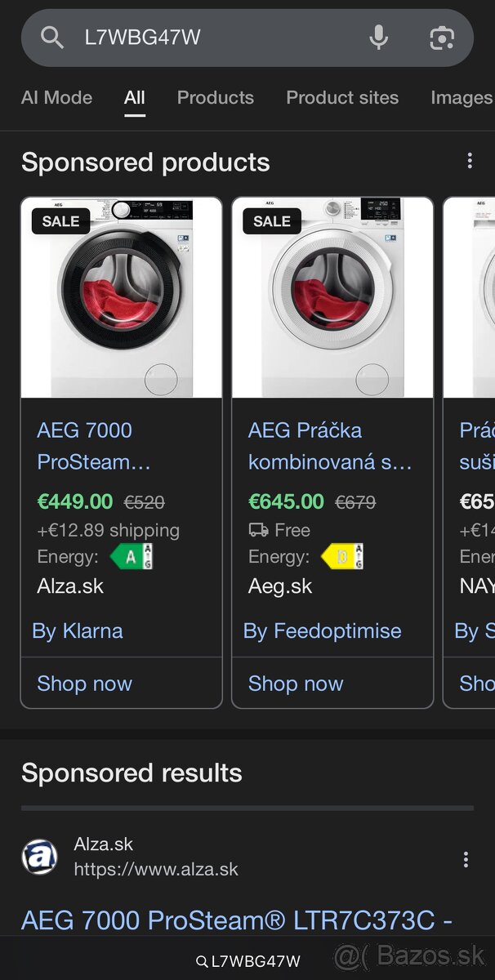Click Shop now for Aeg.sk product
Viewport: 495px width, 980px height.
tap(297, 684)
